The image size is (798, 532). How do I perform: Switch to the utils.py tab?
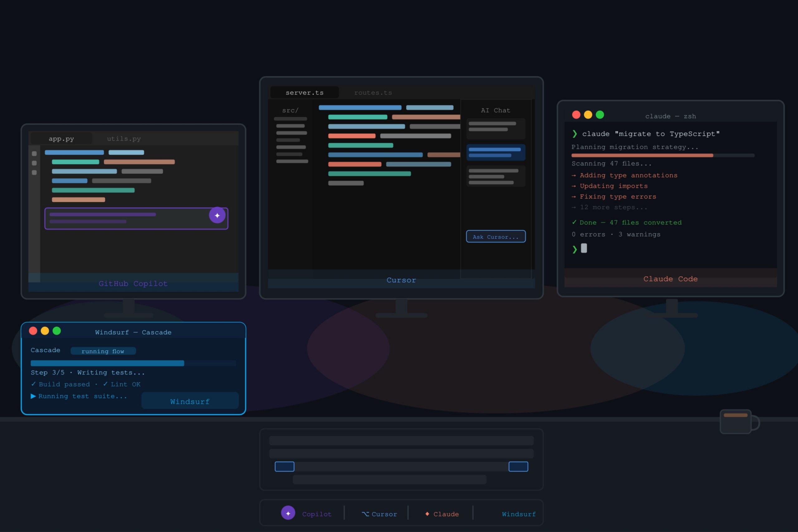click(124, 138)
